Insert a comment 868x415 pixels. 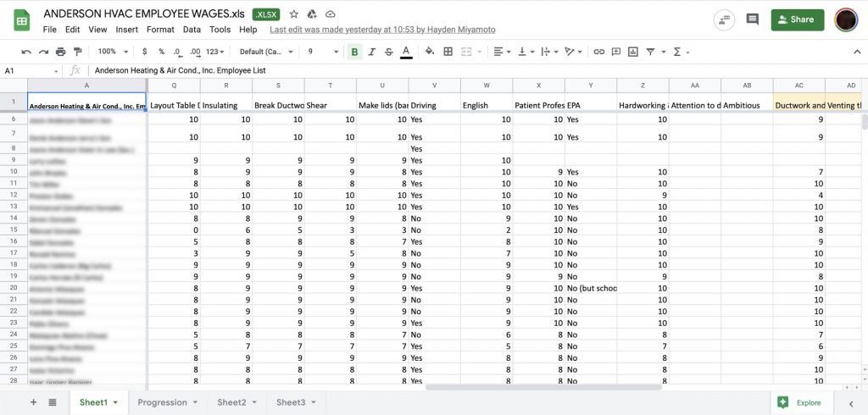pyautogui.click(x=615, y=52)
